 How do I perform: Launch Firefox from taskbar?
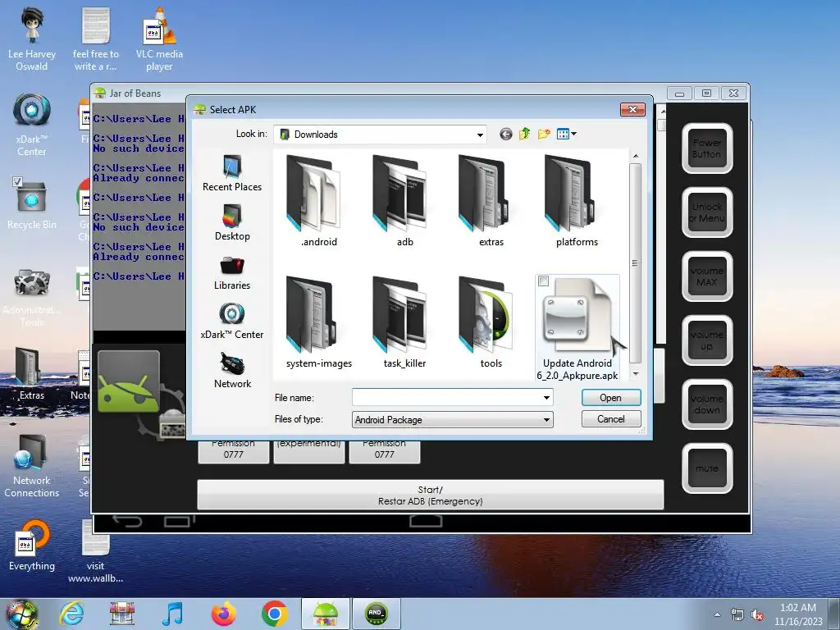(x=223, y=614)
